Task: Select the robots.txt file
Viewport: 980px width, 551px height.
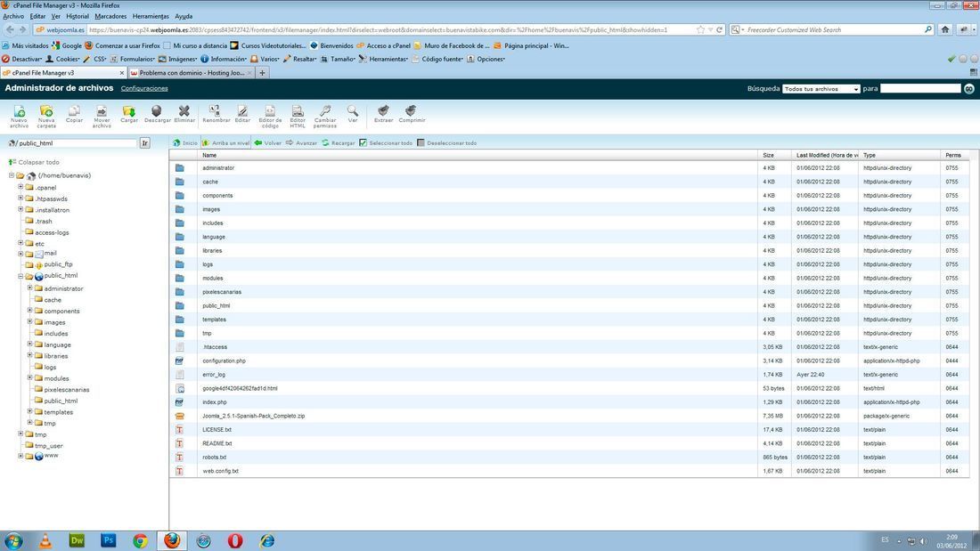Action: (x=568, y=458)
